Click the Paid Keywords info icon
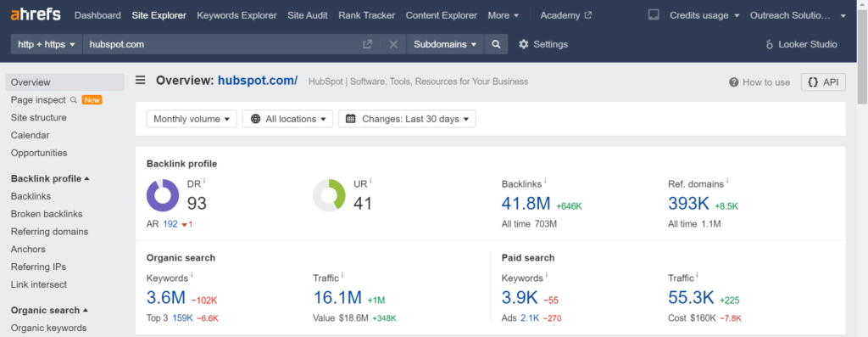Image resolution: width=868 pixels, height=337 pixels. (x=547, y=275)
